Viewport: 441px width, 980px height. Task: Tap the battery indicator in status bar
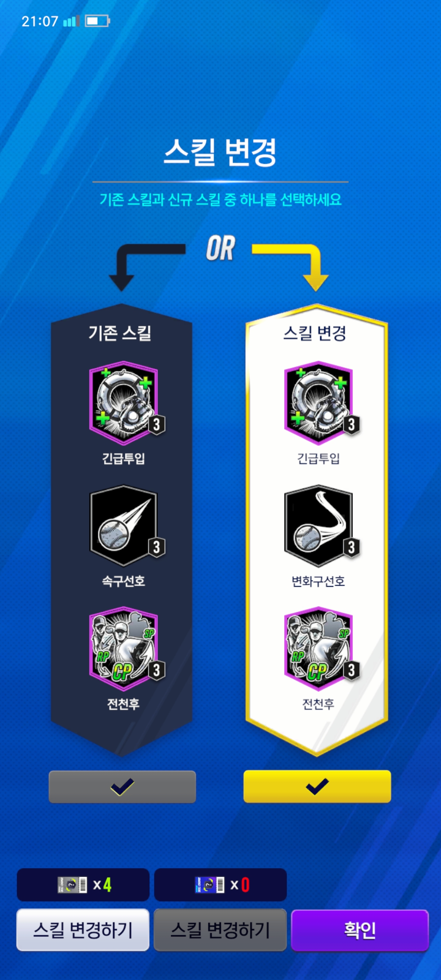pos(97,21)
